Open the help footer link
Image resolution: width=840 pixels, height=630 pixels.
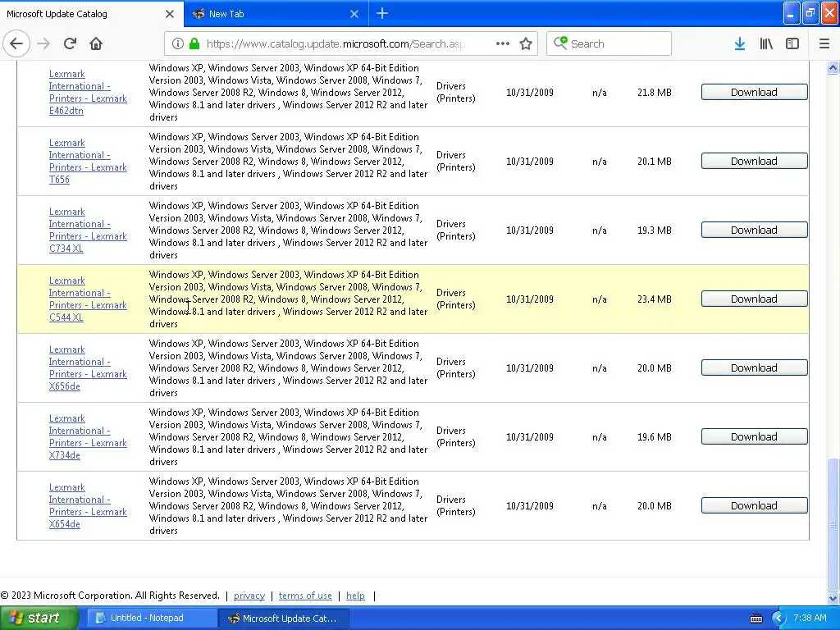point(355,596)
